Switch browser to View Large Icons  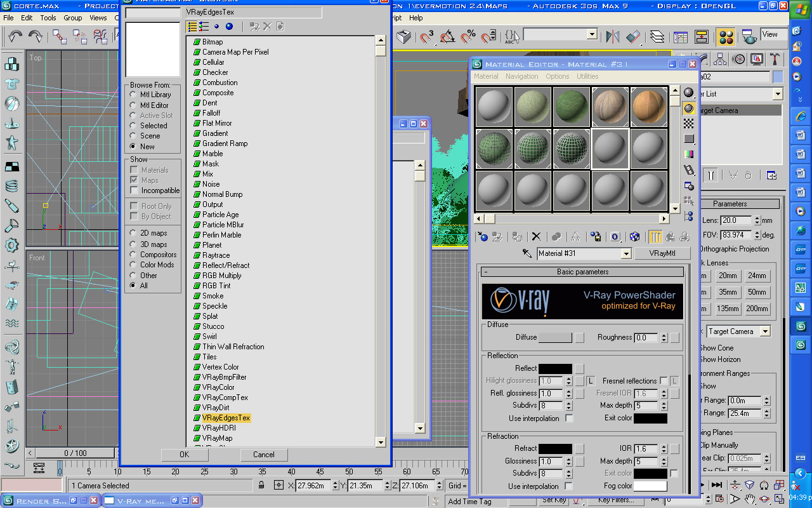(229, 26)
